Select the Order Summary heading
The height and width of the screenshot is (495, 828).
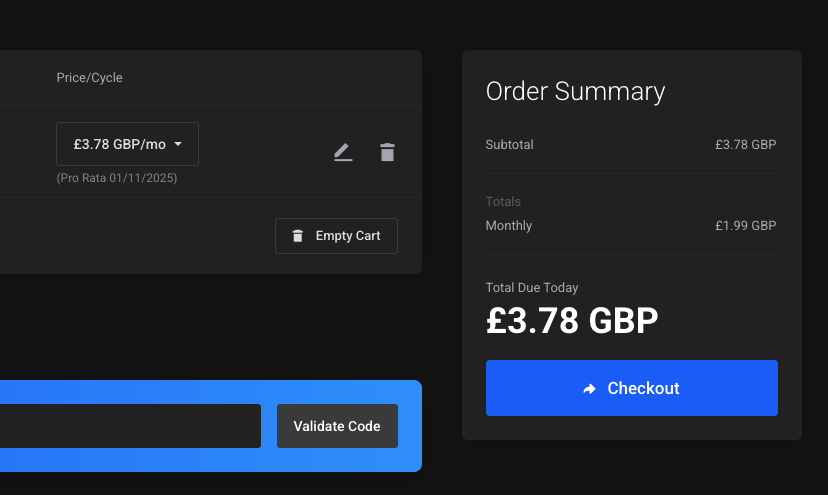coord(575,91)
